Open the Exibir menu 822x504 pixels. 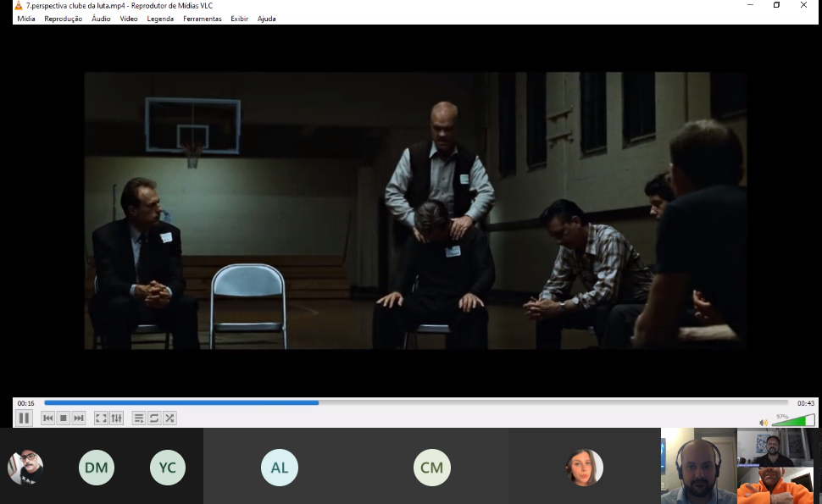coord(239,19)
